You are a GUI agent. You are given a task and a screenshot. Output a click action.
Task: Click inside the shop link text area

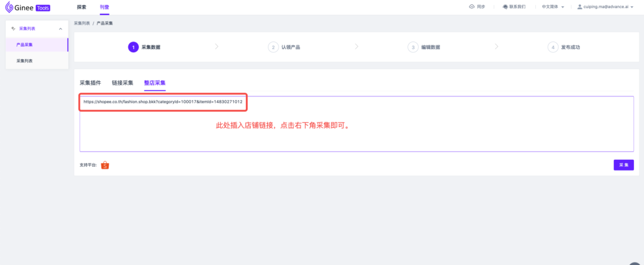click(x=356, y=135)
